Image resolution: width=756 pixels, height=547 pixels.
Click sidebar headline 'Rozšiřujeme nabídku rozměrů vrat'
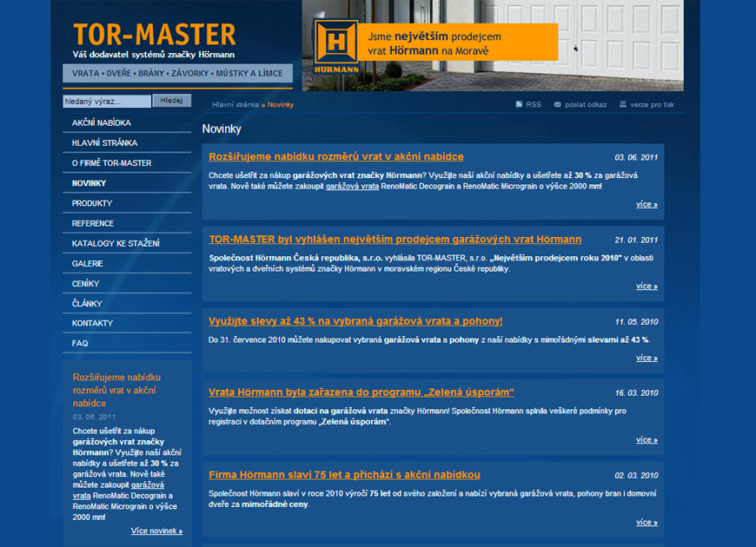tap(116, 391)
